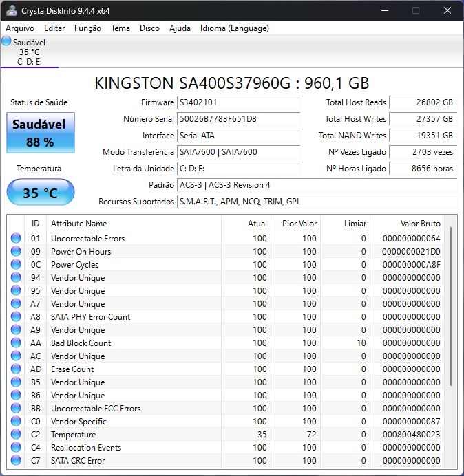Click status orb for A8 SATA PHY Error Count
This screenshot has width=464, height=476.
(16, 316)
